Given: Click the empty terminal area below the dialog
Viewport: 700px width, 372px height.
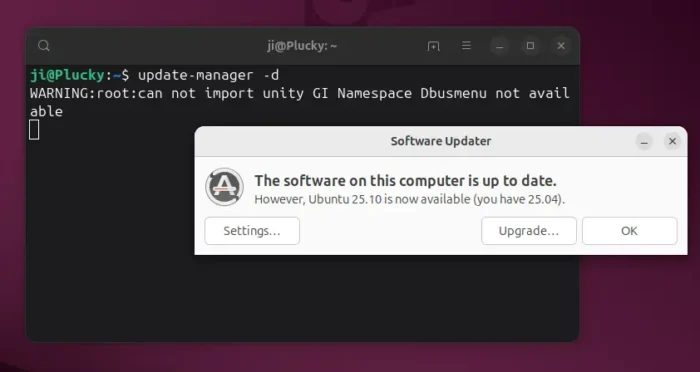Looking at the screenshot, I should click(x=302, y=297).
